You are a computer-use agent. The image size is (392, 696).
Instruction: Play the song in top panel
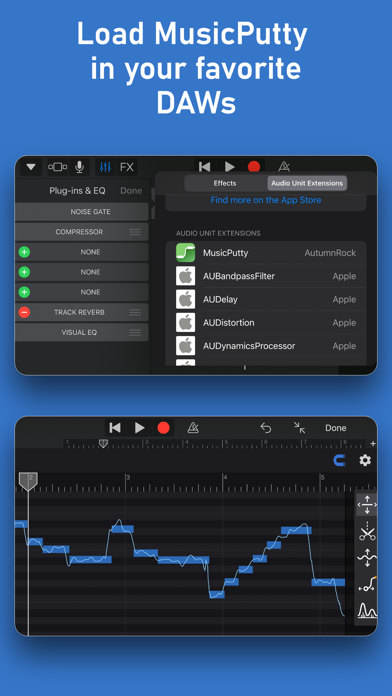point(230,167)
